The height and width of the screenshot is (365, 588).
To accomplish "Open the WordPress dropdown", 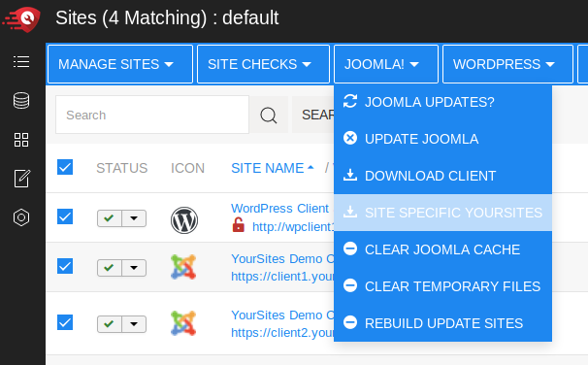I will tap(507, 64).
